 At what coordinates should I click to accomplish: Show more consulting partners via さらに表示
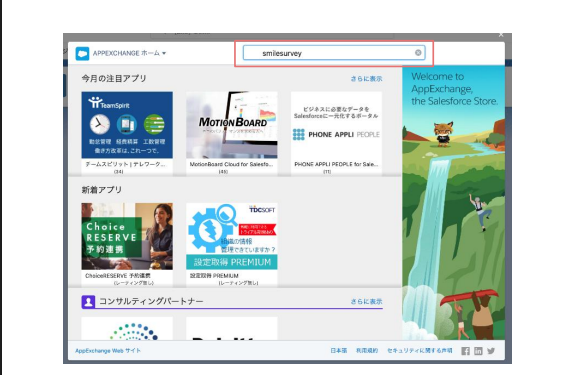[x=366, y=302]
